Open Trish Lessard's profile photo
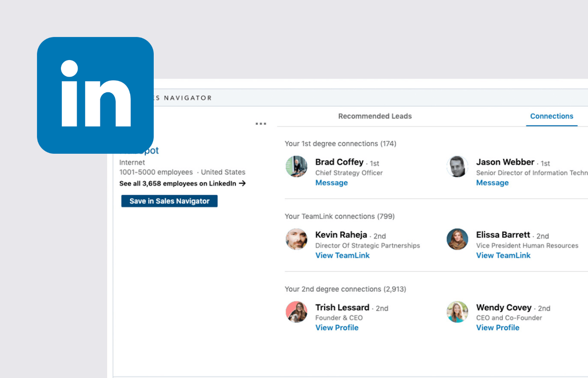The height and width of the screenshot is (378, 588). pos(297,312)
